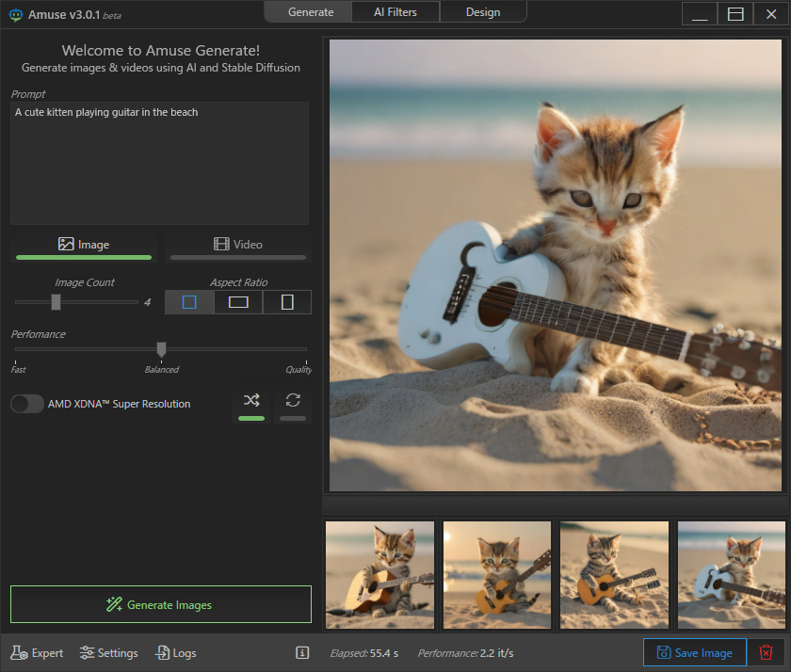Open the Settings panel
This screenshot has width=791, height=672.
click(x=109, y=652)
